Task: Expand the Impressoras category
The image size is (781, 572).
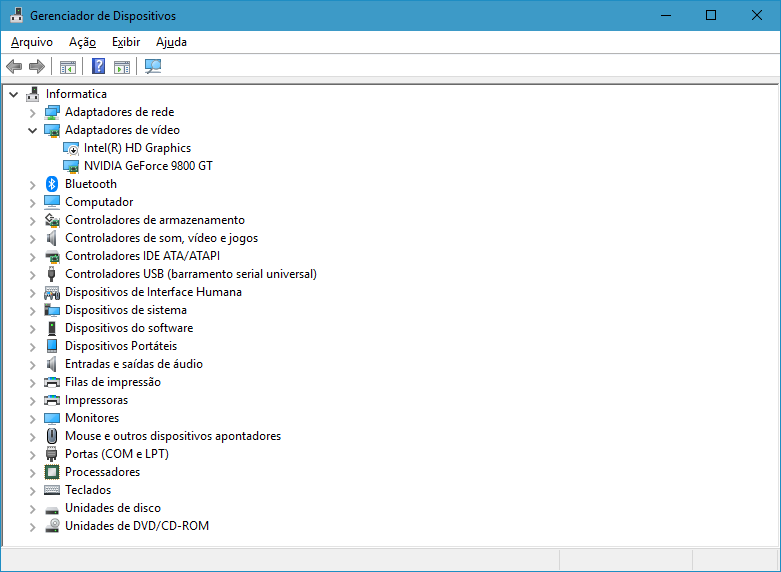Action: point(33,401)
